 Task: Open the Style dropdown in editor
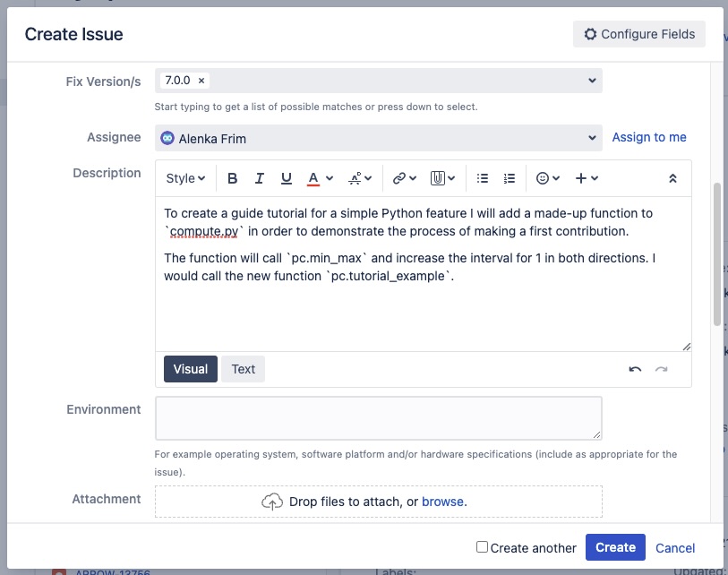(x=185, y=178)
